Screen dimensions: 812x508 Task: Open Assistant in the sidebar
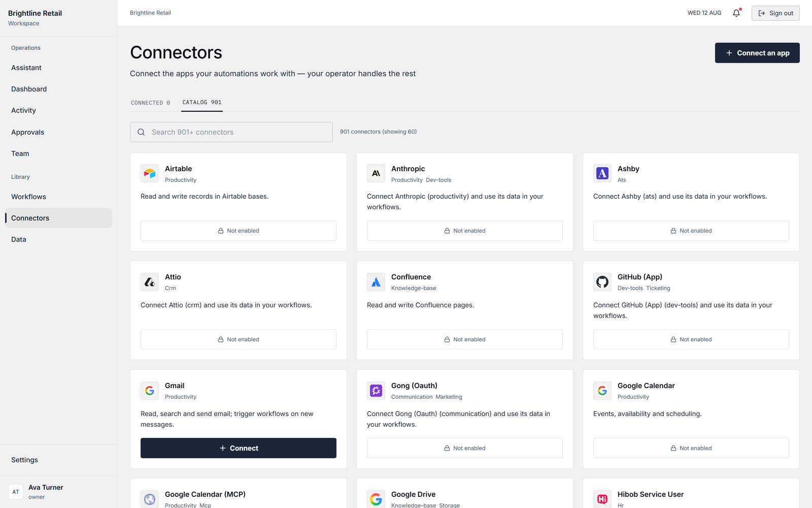tap(58, 68)
